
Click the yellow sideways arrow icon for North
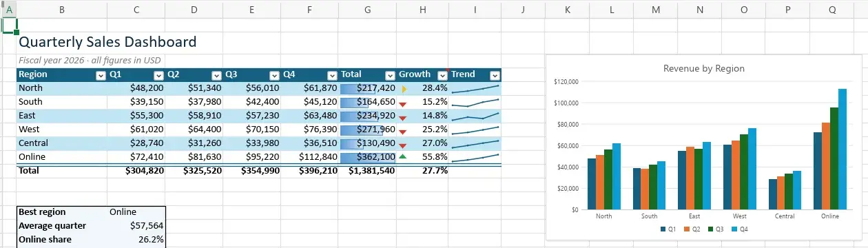[x=404, y=89]
